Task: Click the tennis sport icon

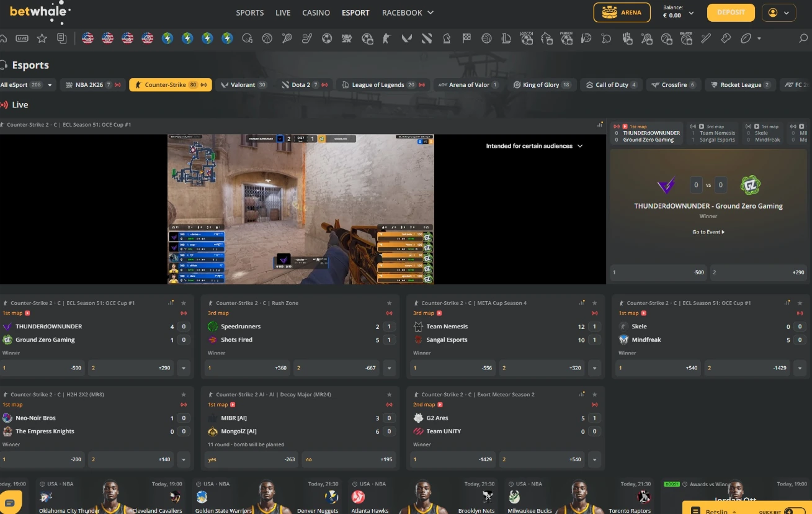Action: pyautogui.click(x=285, y=38)
